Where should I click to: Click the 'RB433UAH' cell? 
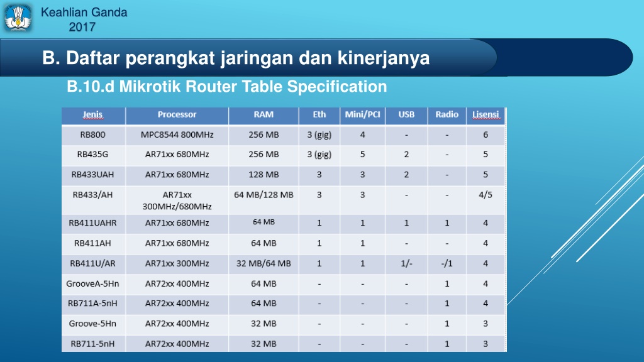tap(93, 175)
